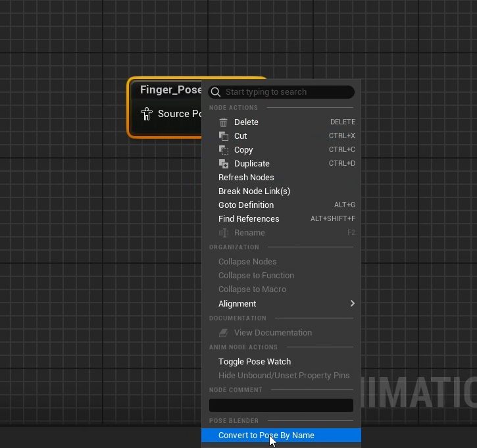
Task: Click Collapse Nodes entry
Action: [282, 262]
